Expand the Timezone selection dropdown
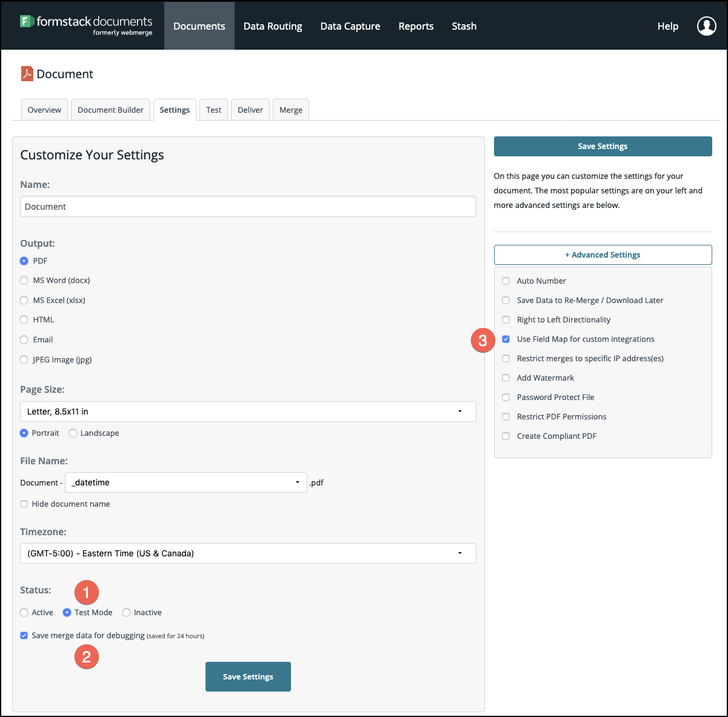 [248, 553]
